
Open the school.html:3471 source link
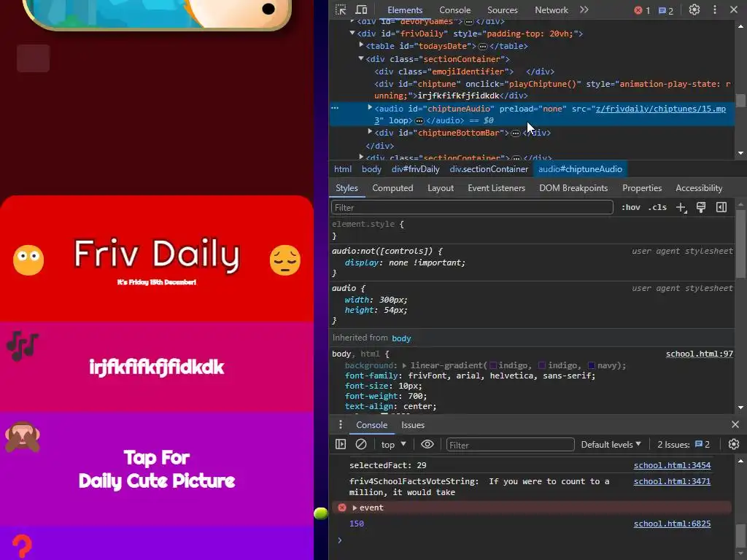tap(672, 481)
